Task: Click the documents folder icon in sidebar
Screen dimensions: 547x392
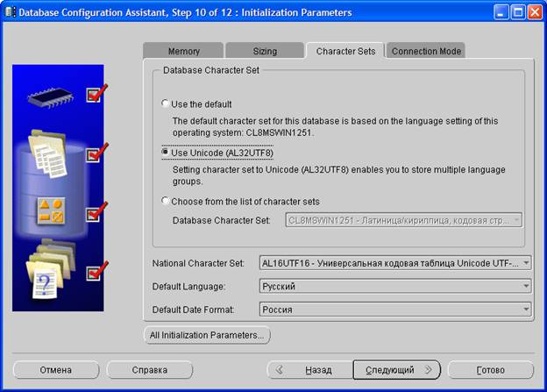Action: point(49,151)
